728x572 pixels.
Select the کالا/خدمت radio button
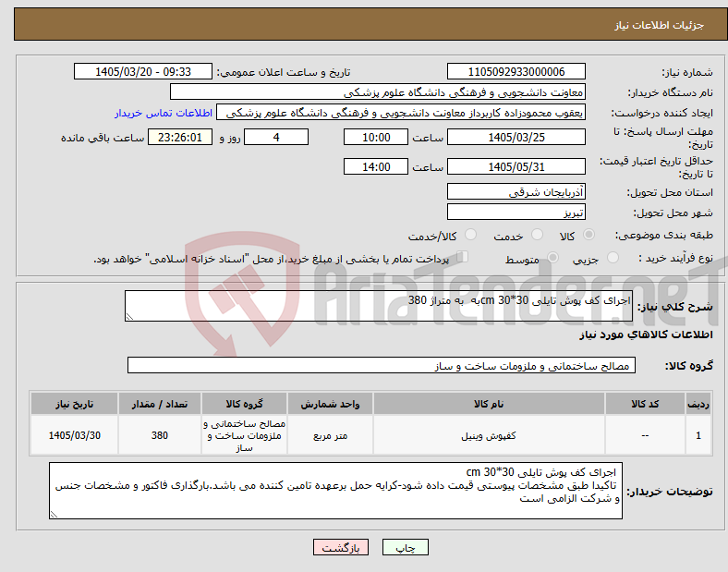pos(471,235)
